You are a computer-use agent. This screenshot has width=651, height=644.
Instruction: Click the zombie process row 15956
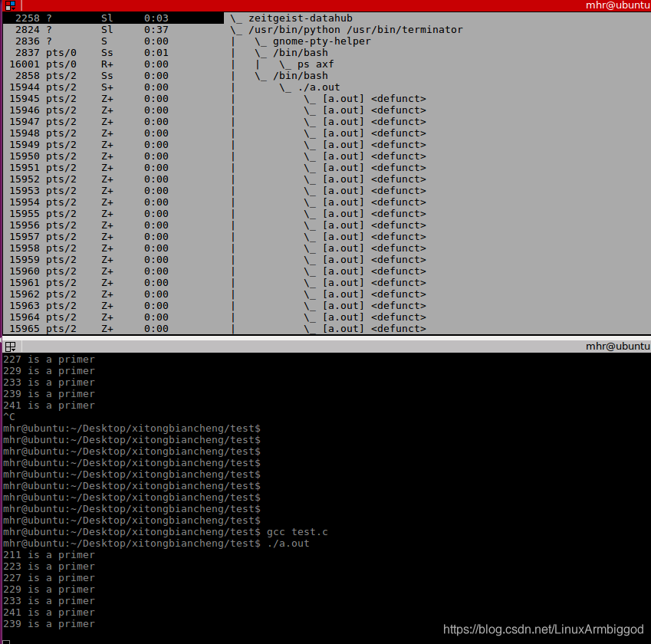coord(218,225)
